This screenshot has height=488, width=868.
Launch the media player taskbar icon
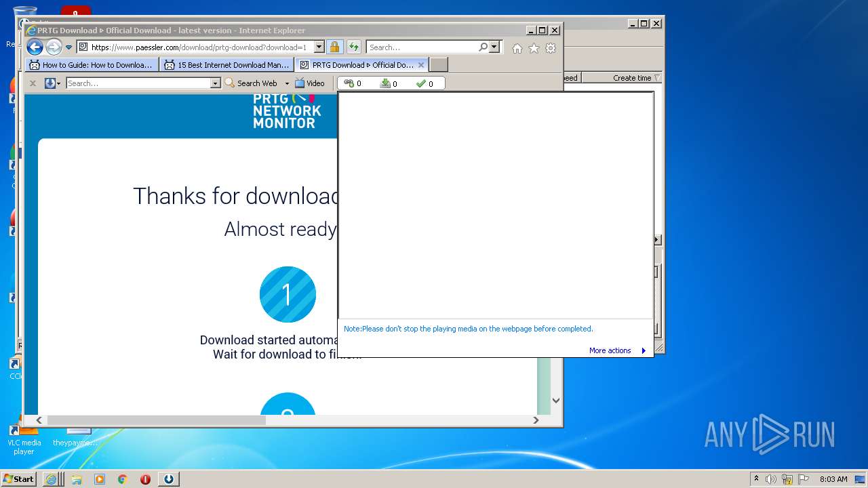(x=100, y=479)
